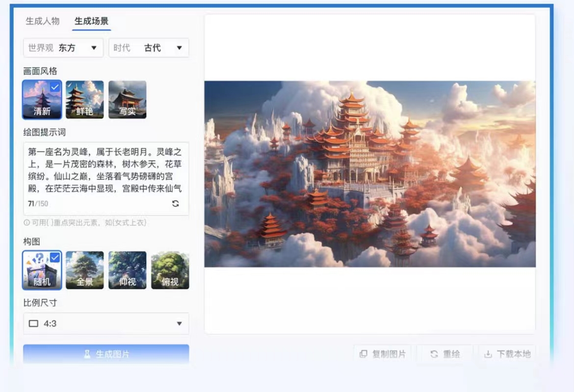This screenshot has width=574, height=392.
Task: Choose the 鲜艳 style thumbnail
Action: coord(84,100)
